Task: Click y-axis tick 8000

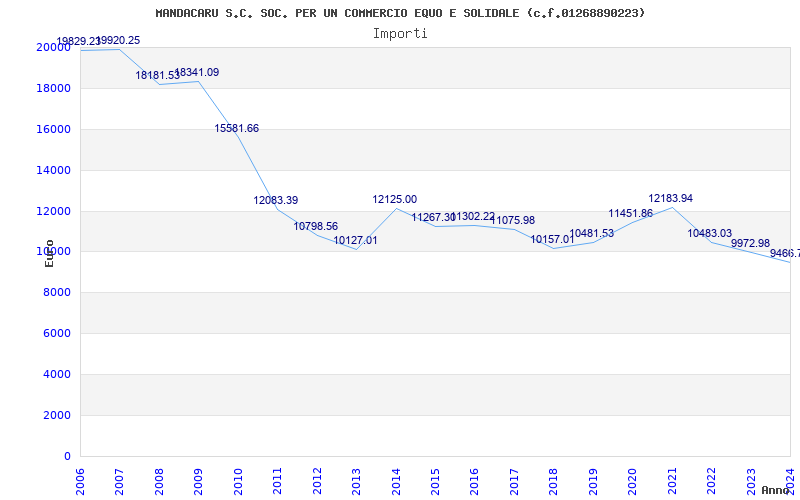Action: click(56, 292)
